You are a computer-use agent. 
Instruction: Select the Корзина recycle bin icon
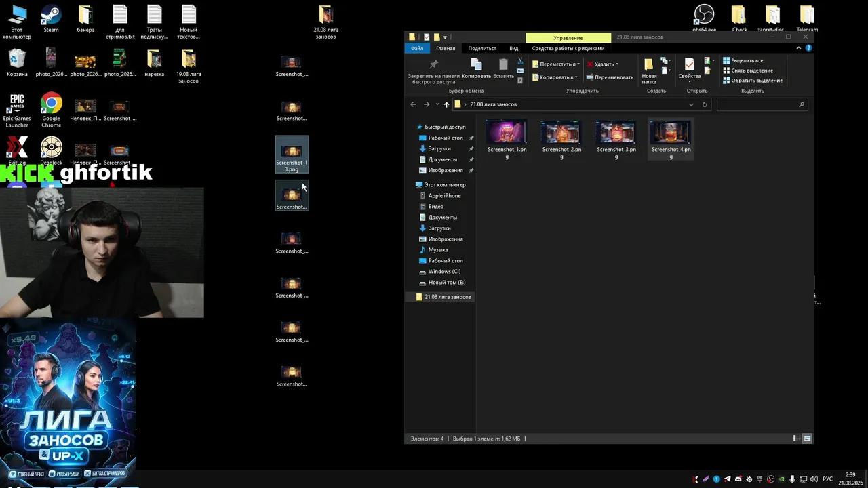pyautogui.click(x=17, y=63)
